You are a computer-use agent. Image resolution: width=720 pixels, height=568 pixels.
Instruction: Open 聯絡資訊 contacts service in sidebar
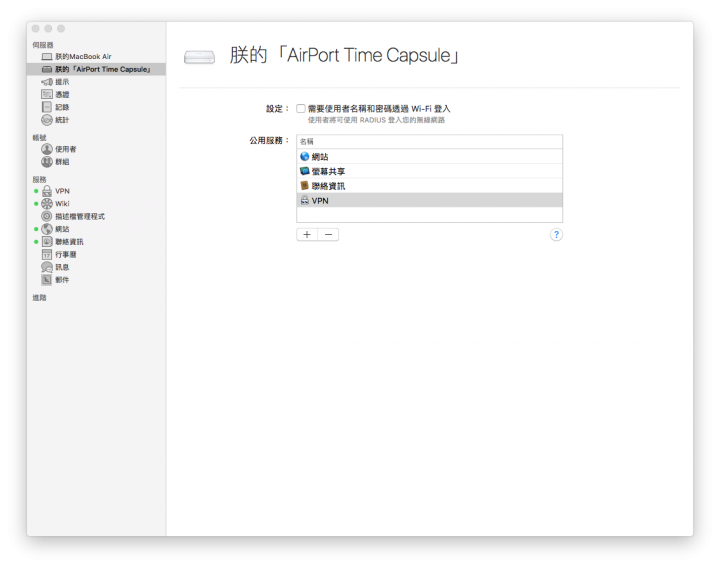click(62, 242)
